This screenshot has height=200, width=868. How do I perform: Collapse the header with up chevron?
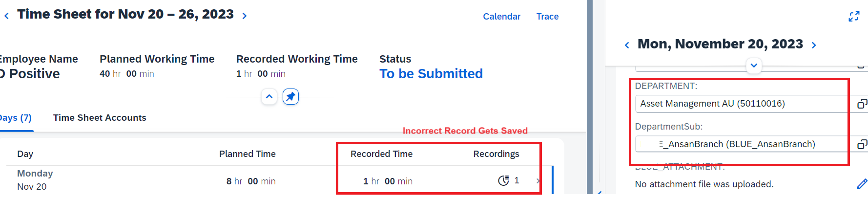click(x=269, y=97)
